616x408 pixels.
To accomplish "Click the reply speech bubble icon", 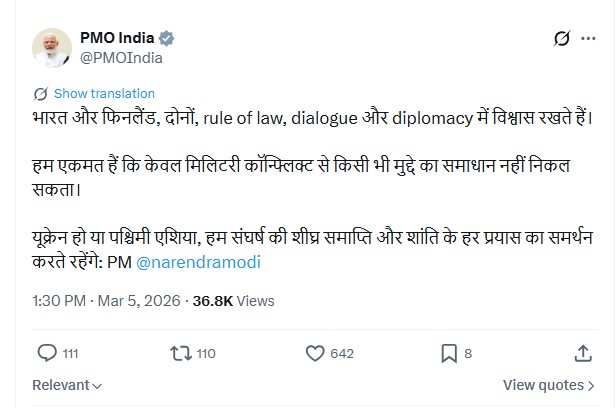I will 46,352.
